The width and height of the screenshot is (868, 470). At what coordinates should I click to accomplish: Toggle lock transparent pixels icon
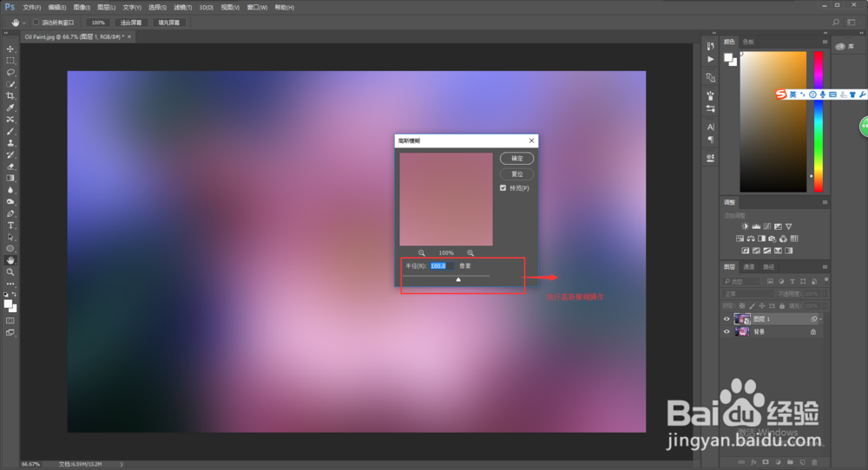[742, 306]
